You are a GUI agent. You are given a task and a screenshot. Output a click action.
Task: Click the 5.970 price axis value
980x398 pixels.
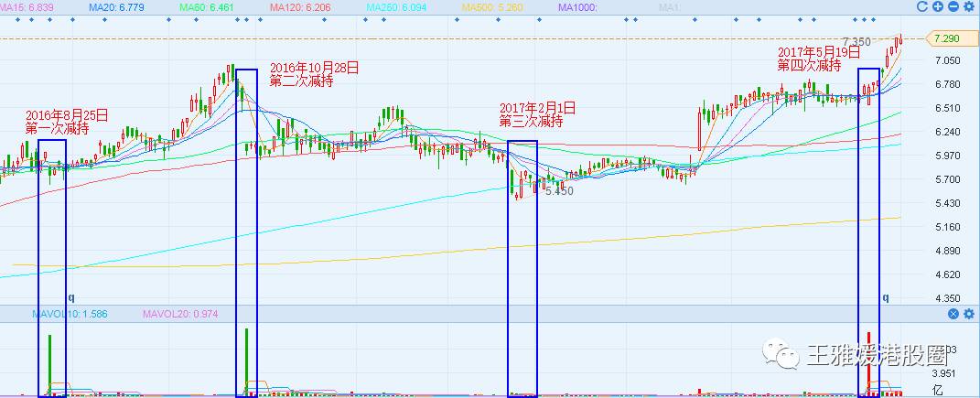click(x=946, y=156)
